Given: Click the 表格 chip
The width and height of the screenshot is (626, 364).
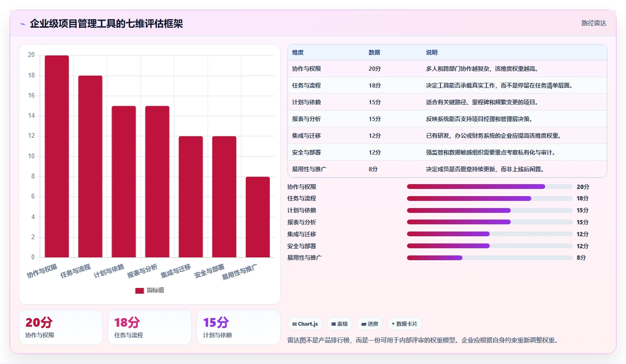Looking at the screenshot, I should [x=340, y=324].
